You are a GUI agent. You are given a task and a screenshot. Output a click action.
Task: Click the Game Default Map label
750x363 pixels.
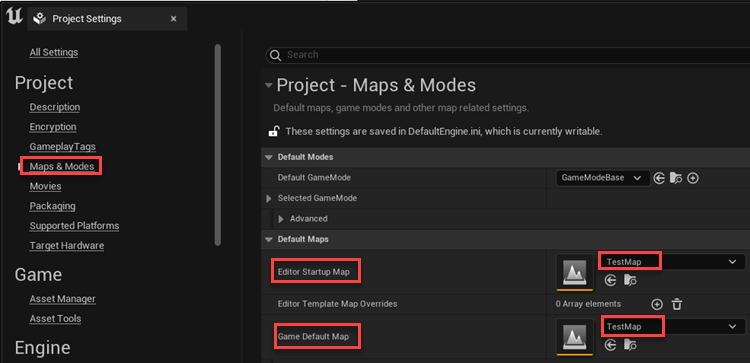(x=313, y=337)
